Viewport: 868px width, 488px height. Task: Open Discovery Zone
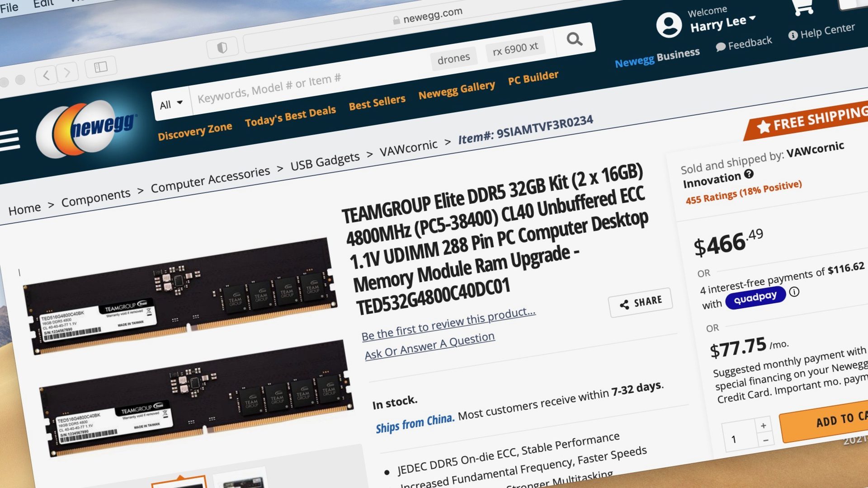[x=195, y=131]
